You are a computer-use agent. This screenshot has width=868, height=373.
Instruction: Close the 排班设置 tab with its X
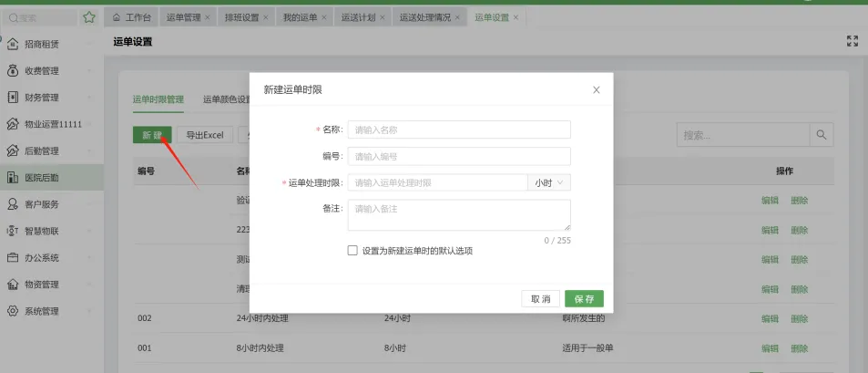point(266,17)
